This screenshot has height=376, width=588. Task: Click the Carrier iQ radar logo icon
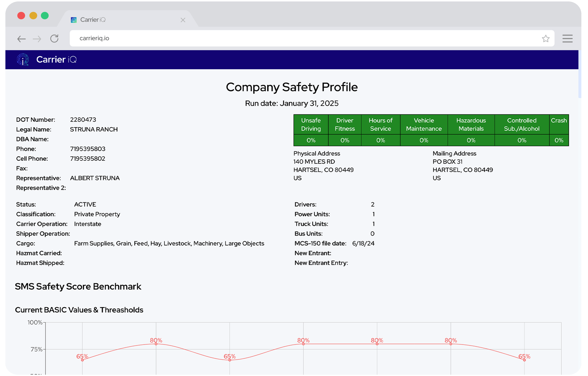tap(23, 59)
